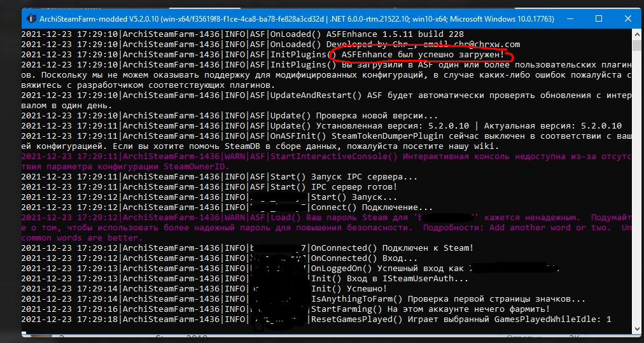
Task: Maximize the ArchiSteamFarm-modded console window
Action: (599, 19)
